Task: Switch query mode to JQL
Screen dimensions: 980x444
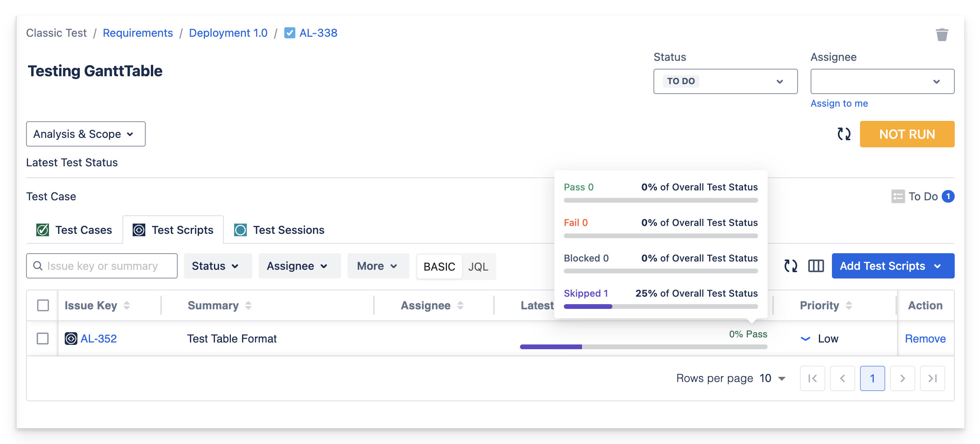Action: (x=478, y=267)
